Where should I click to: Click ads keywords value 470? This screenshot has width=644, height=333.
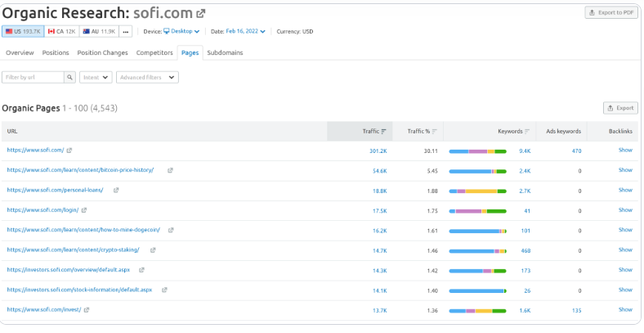(x=577, y=151)
